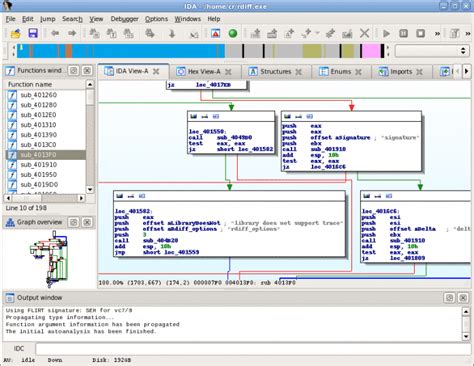Close the Hex View-A tab
The height and width of the screenshot is (366, 474).
(x=228, y=72)
